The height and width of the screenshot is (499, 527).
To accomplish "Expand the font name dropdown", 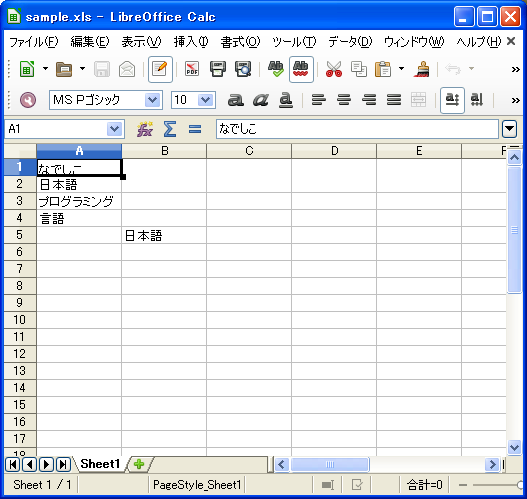I will [x=153, y=100].
